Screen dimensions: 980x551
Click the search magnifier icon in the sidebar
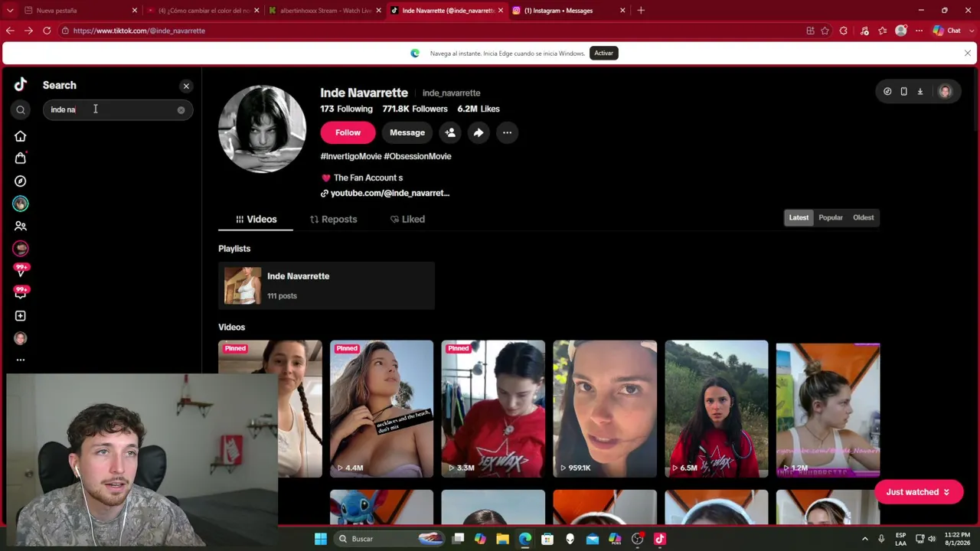click(x=21, y=109)
